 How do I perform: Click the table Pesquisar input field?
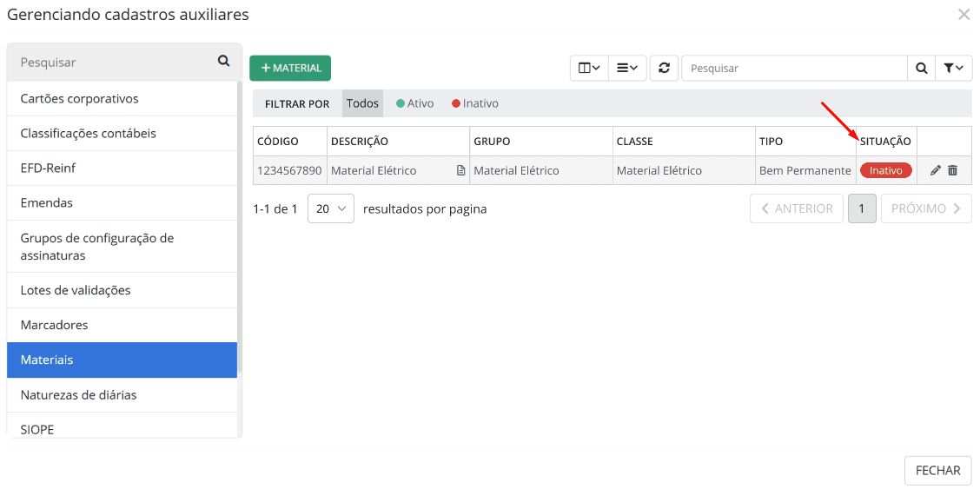pos(793,68)
